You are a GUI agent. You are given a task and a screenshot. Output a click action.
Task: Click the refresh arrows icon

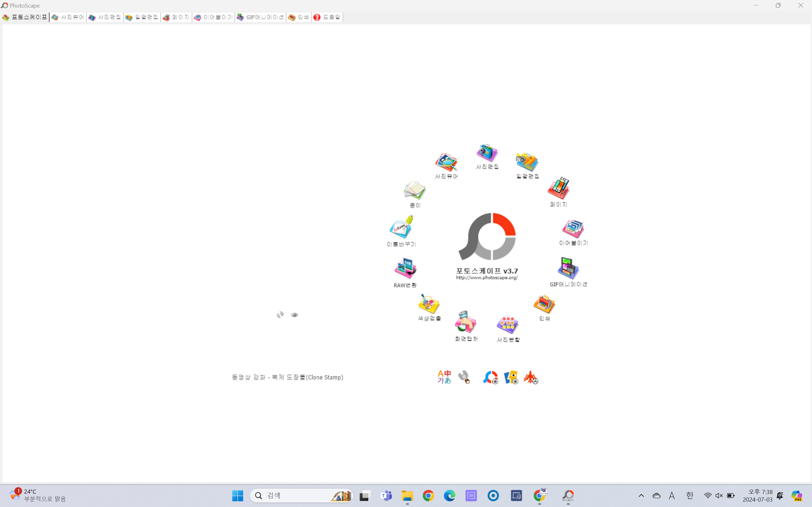[280, 315]
